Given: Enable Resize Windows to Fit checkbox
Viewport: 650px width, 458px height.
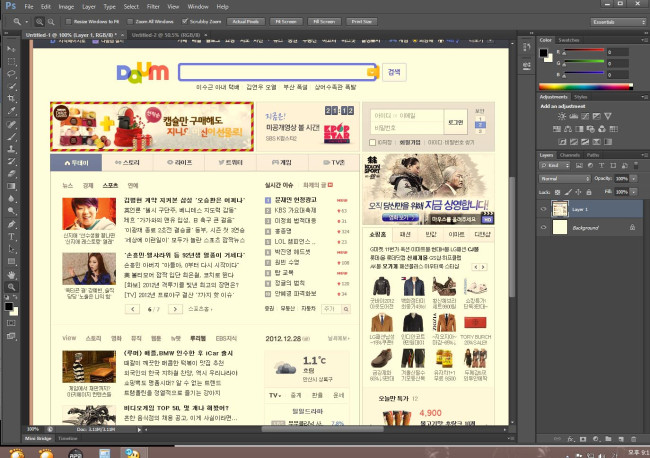Looking at the screenshot, I should coord(67,20).
